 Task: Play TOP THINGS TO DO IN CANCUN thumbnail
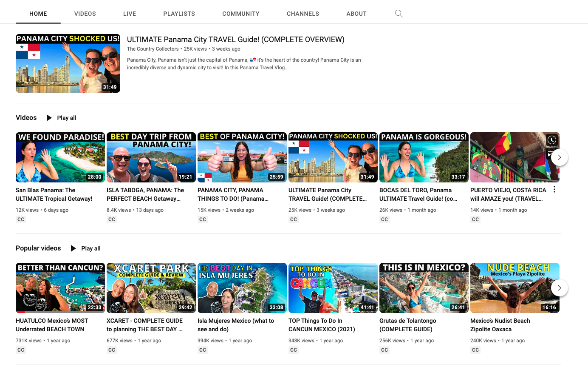(333, 288)
